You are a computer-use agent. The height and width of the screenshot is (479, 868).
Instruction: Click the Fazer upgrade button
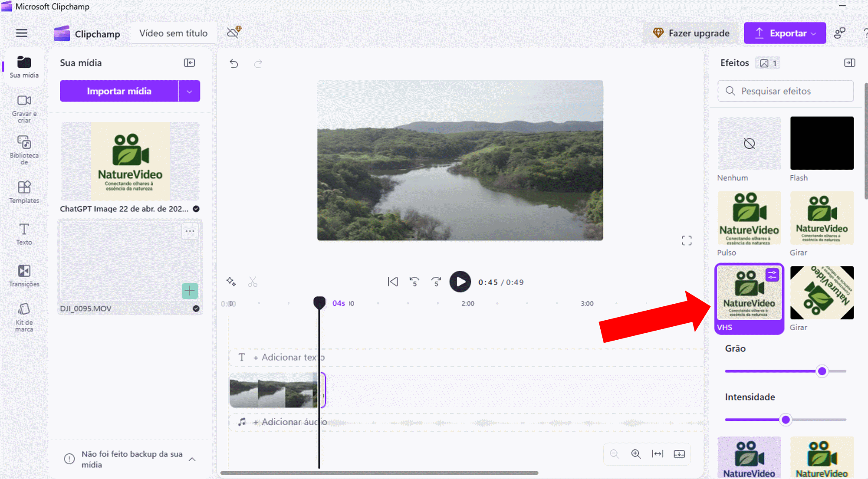click(690, 33)
